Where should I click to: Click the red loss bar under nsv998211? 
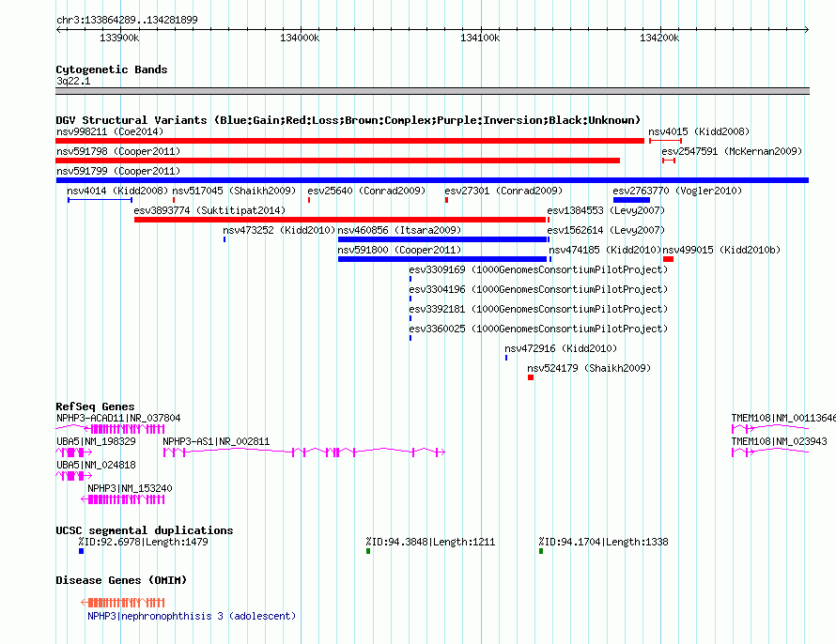click(x=349, y=141)
